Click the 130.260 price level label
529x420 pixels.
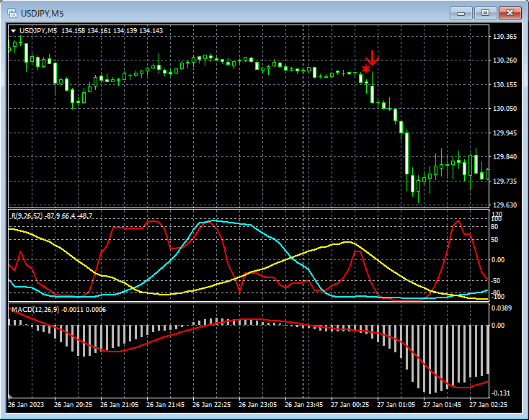[504, 61]
